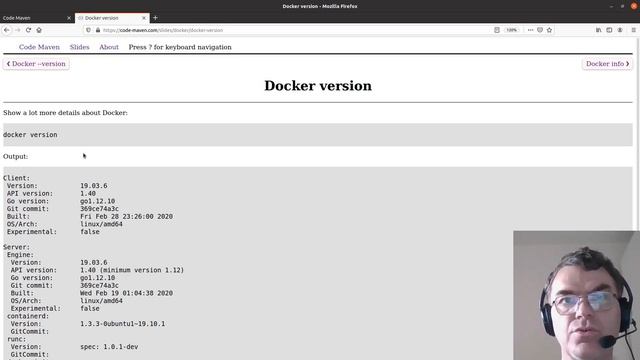Click the Docker version page heading
This screenshot has width=640, height=360.
tap(318, 86)
